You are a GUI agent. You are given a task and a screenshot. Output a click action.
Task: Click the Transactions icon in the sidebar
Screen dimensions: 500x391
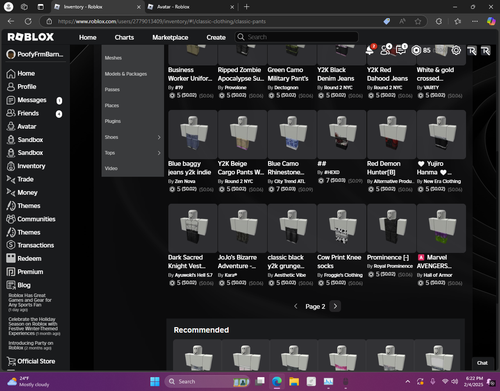11,245
